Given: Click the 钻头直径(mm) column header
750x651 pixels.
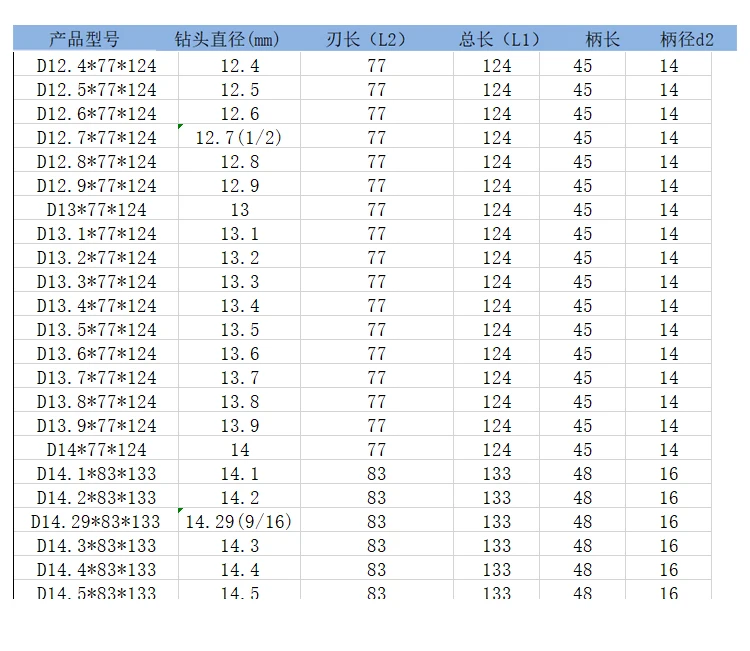Looking at the screenshot, I should point(227,39).
